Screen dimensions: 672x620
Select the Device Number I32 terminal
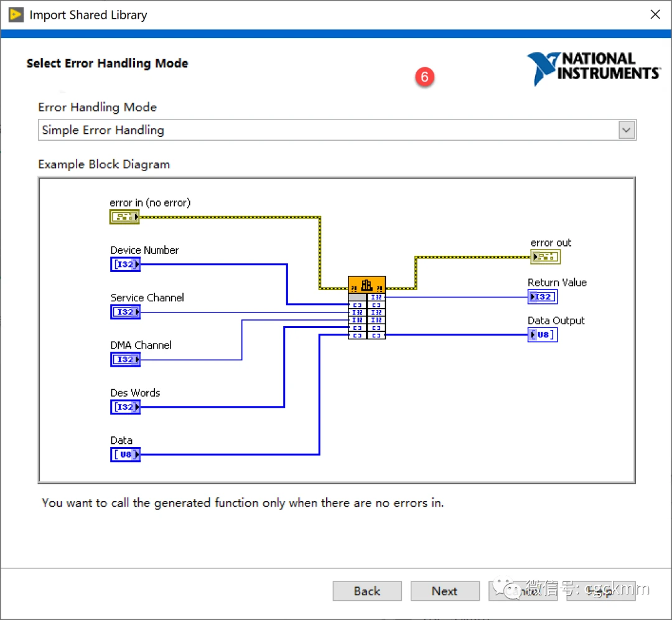(x=125, y=265)
